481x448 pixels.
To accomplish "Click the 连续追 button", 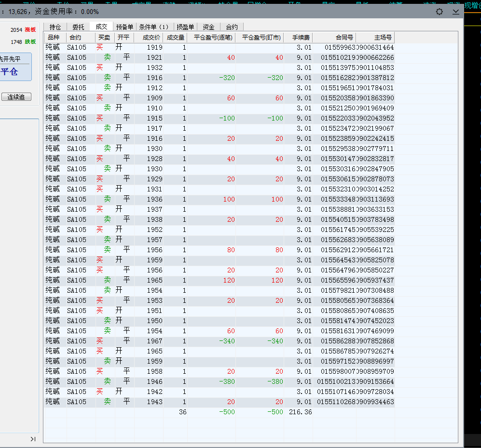I will [16, 97].
